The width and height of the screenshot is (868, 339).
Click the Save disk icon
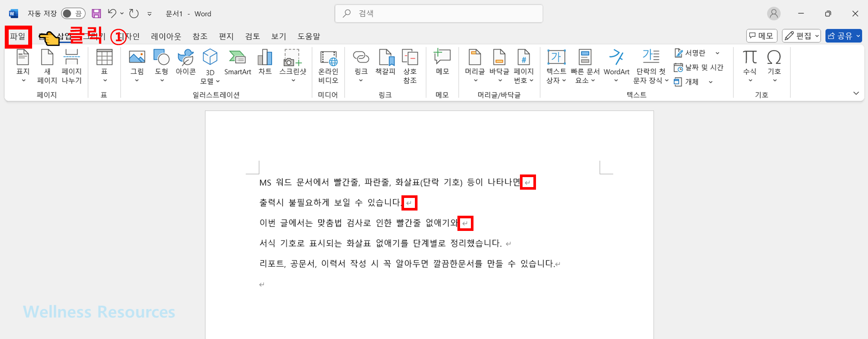tap(96, 14)
